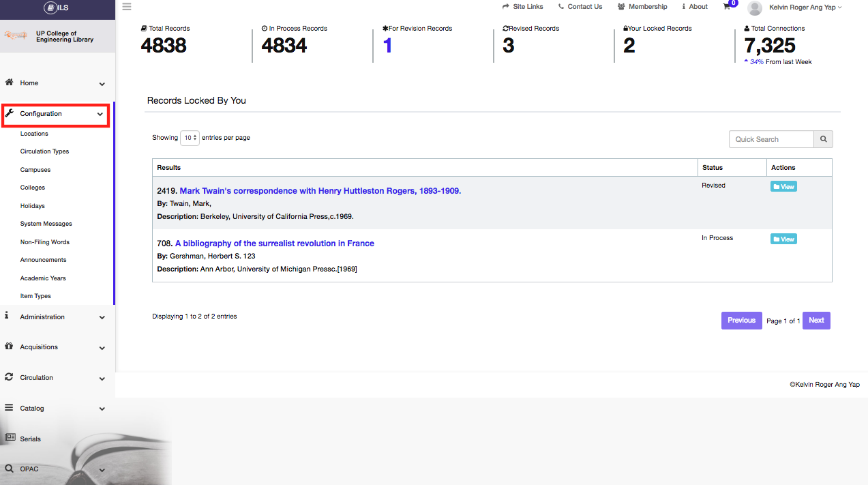View the Mark Twain correspondence record
Viewport: 868px width, 485px height.
[783, 186]
